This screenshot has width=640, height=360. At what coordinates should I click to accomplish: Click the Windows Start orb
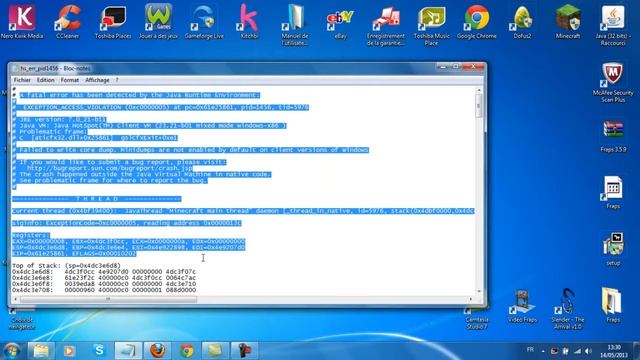click(12, 351)
